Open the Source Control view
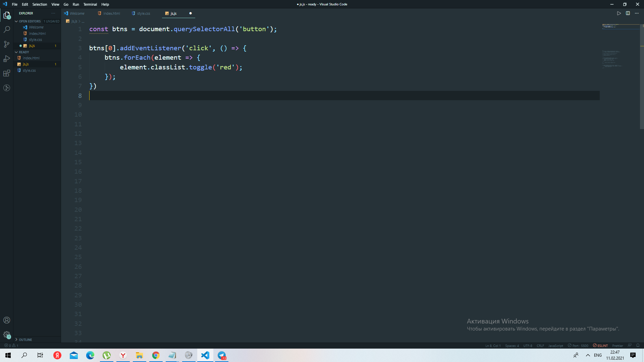 (7, 44)
